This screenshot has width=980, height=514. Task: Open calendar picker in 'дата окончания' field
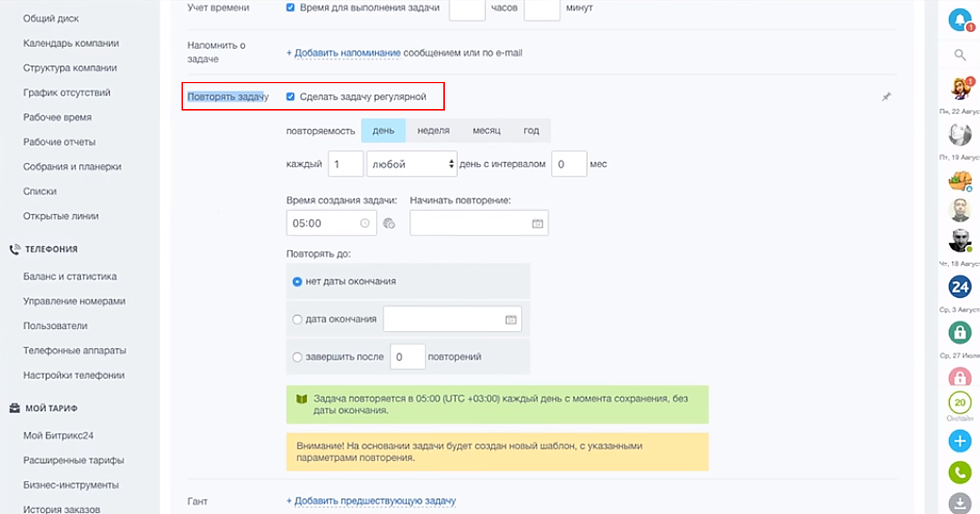(x=511, y=319)
